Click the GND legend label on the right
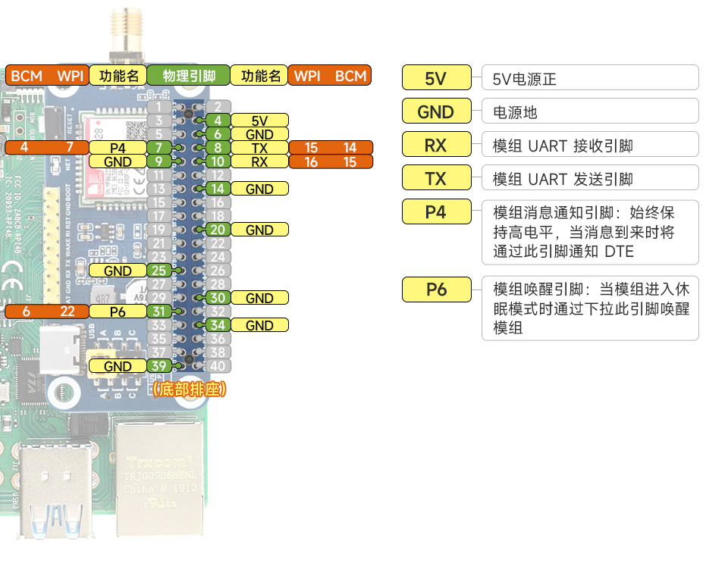The height and width of the screenshot is (576, 728). 436,111
